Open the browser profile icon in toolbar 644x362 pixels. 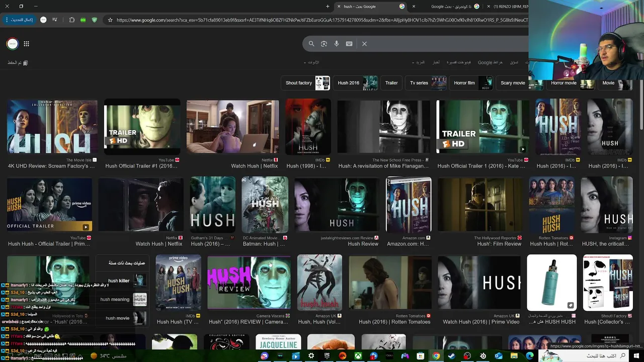(x=43, y=20)
